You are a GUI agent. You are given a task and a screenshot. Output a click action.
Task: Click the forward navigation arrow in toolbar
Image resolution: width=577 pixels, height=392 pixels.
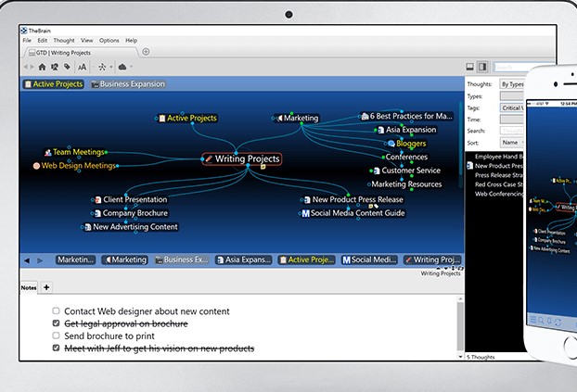click(x=32, y=67)
